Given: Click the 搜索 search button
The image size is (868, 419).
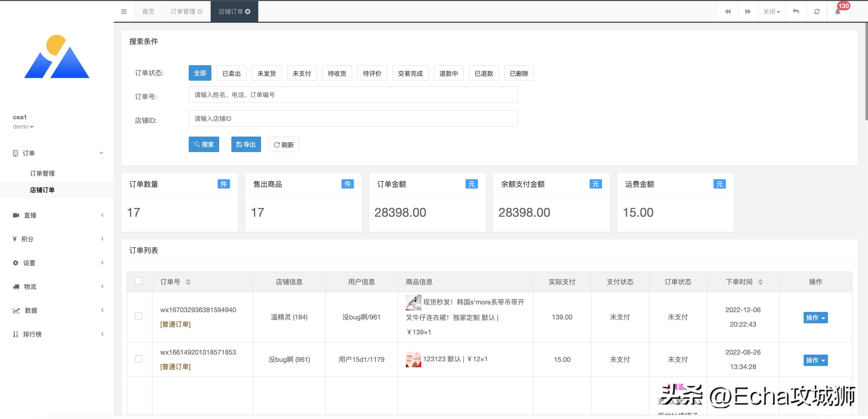Looking at the screenshot, I should pos(204,144).
